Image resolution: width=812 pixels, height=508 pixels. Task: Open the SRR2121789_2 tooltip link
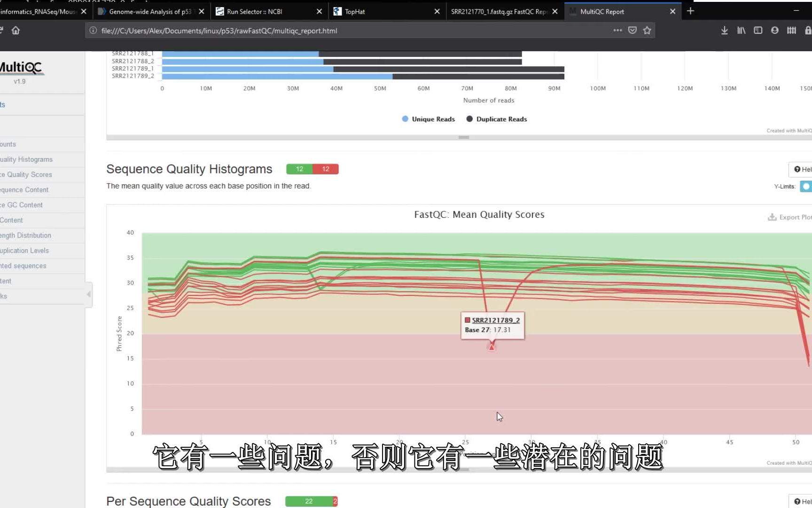496,320
